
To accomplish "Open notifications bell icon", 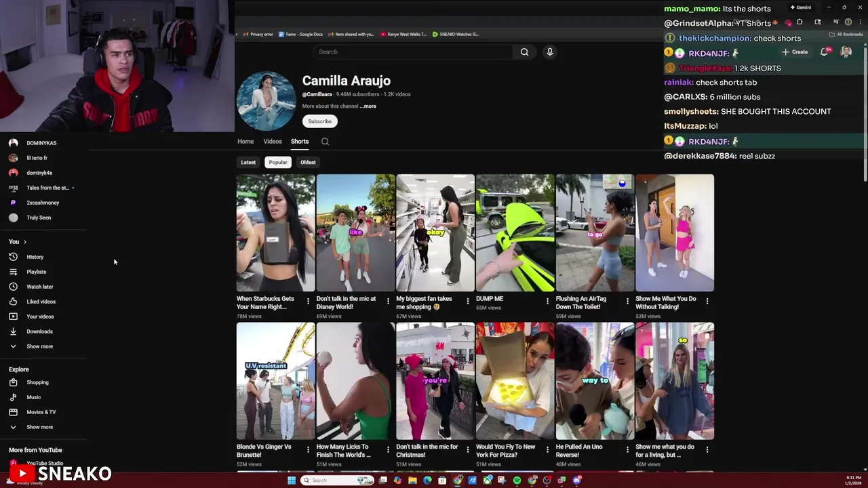I will pyautogui.click(x=825, y=52).
